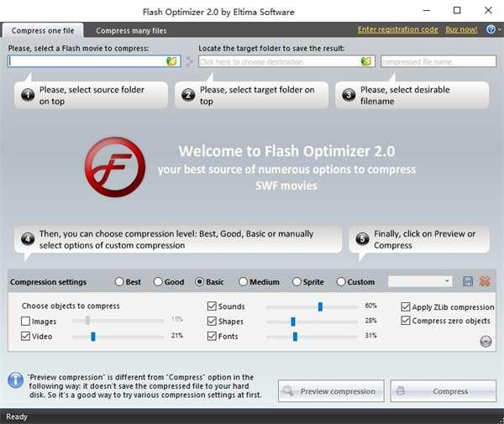The width and height of the screenshot is (504, 424).
Task: Expand the round down-arrow settings button
Action: (486, 340)
